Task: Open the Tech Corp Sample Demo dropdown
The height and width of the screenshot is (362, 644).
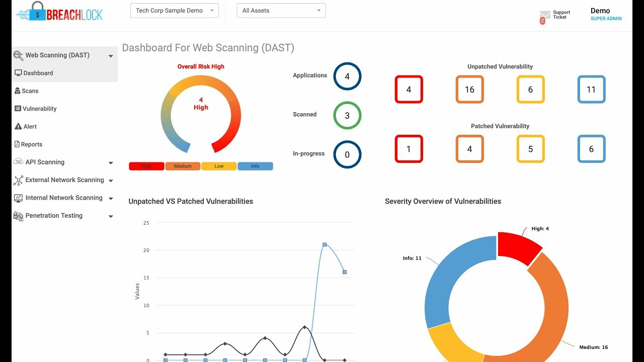Action: click(x=174, y=10)
